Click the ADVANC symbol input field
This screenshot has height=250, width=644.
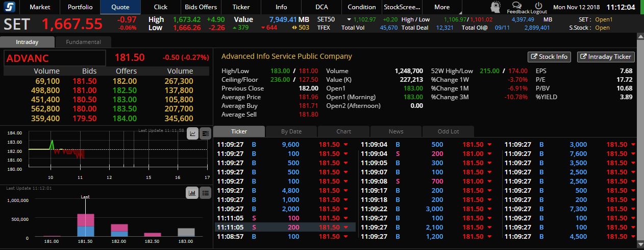55,58
